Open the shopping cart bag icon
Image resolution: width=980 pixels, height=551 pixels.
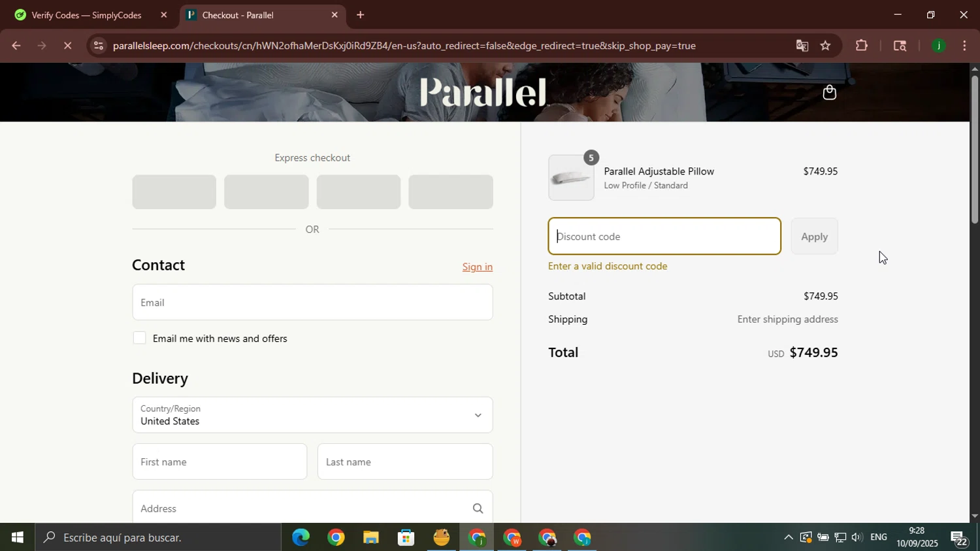[x=829, y=93]
